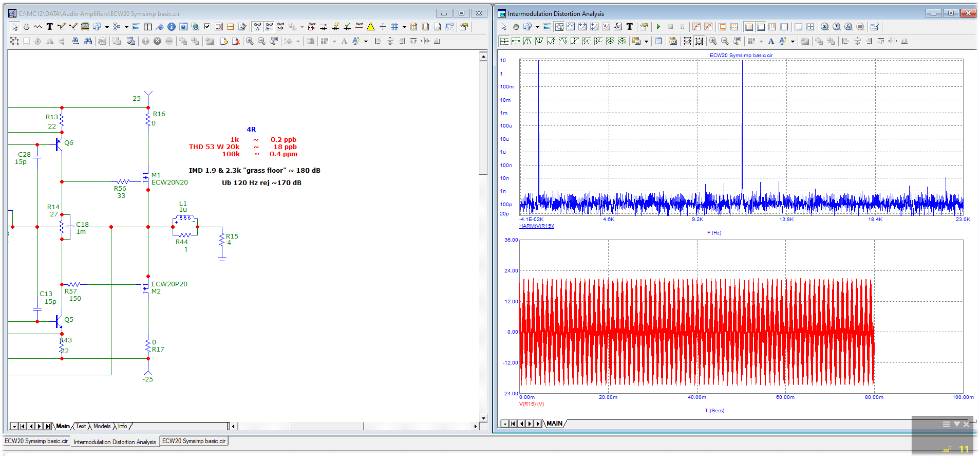
Task: Open component dropdown arrow in schematic toolbar
Action: 107,27
